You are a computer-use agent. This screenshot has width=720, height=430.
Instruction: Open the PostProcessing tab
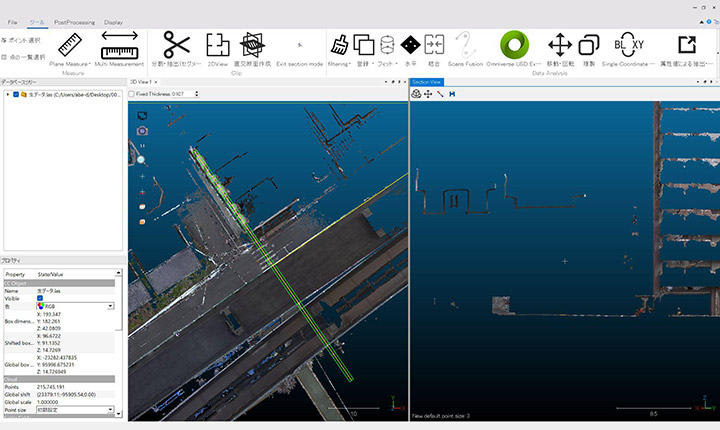tap(74, 22)
